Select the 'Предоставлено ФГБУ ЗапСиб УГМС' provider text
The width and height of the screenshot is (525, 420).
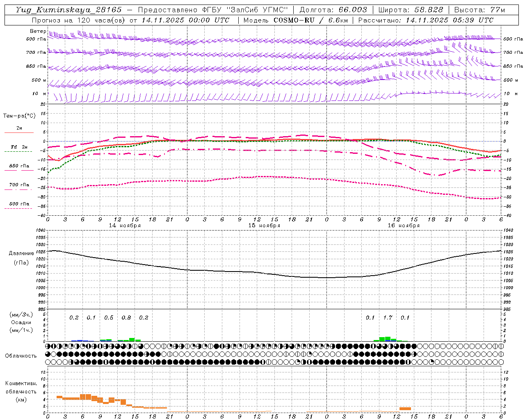pos(213,10)
